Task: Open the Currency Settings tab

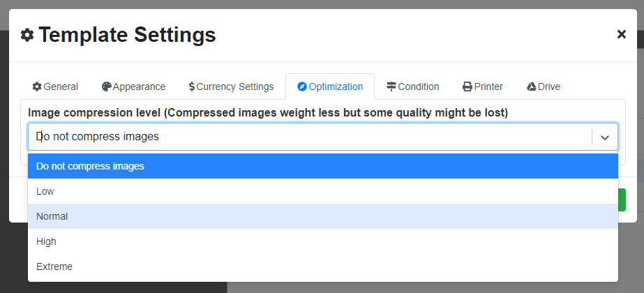Action: click(x=231, y=87)
